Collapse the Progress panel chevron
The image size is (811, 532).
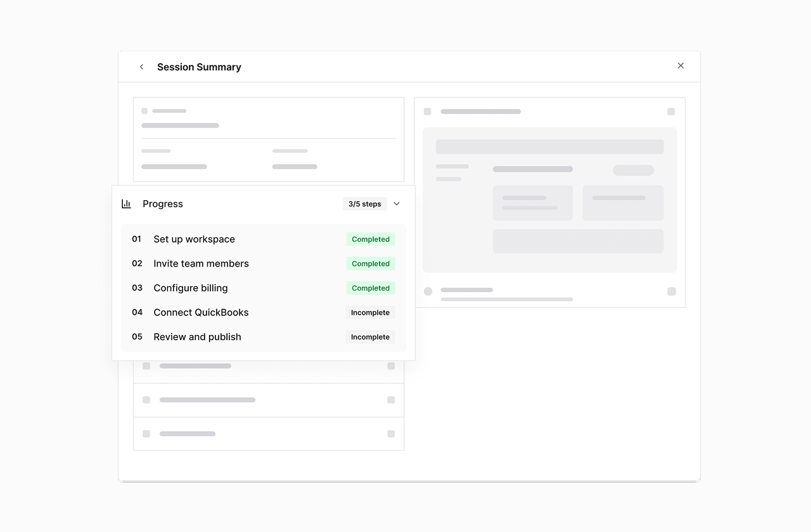[x=397, y=204]
